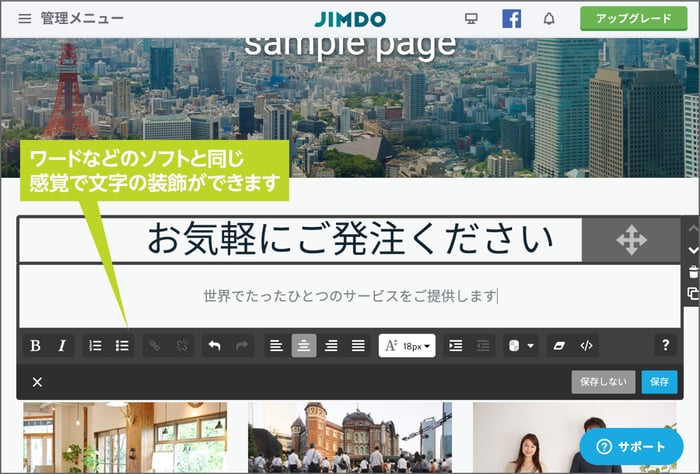Increase the text indent
This screenshot has width=700, height=474.
[x=456, y=345]
